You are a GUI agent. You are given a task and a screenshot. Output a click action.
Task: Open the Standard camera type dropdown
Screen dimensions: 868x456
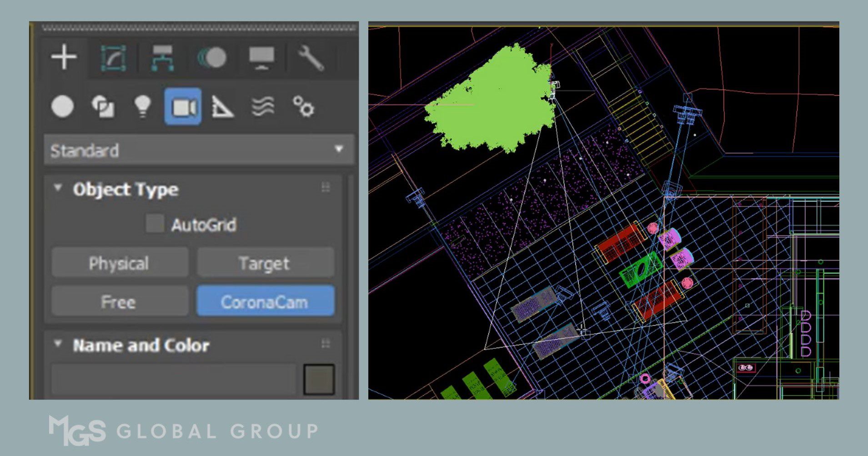coord(338,150)
